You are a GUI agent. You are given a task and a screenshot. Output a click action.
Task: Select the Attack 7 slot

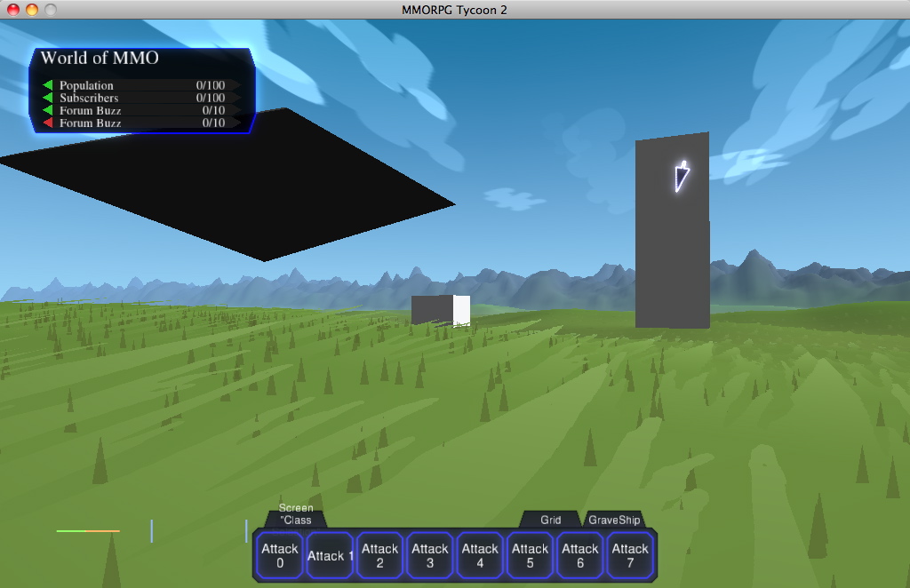(630, 555)
